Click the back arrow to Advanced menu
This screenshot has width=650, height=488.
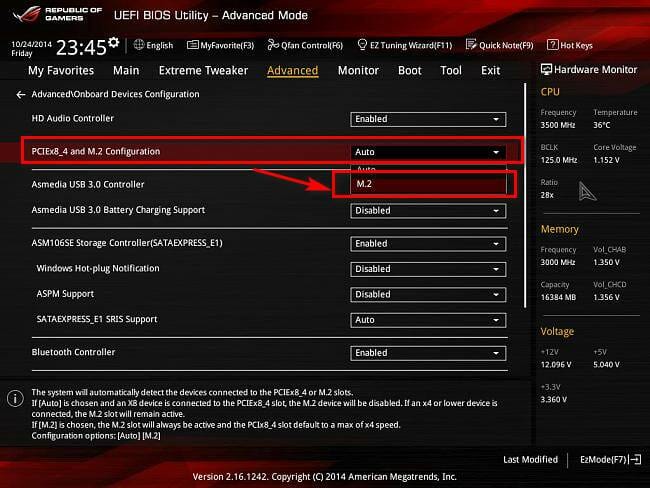(21, 95)
